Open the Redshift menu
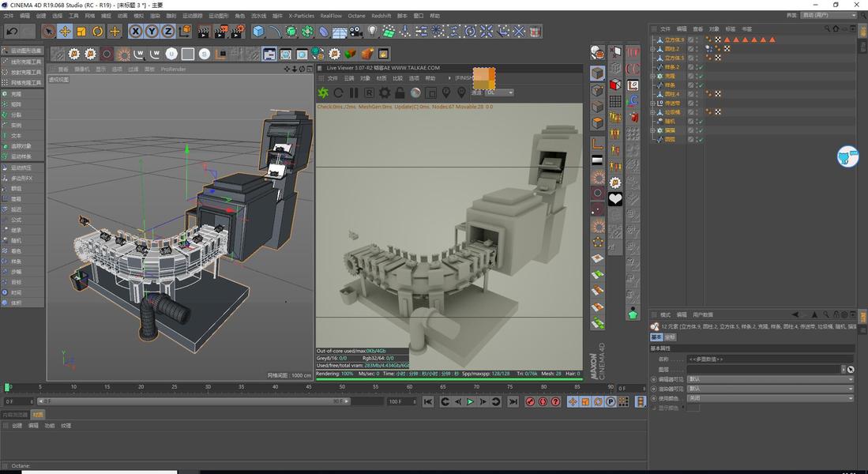868x474 pixels. 381,16
